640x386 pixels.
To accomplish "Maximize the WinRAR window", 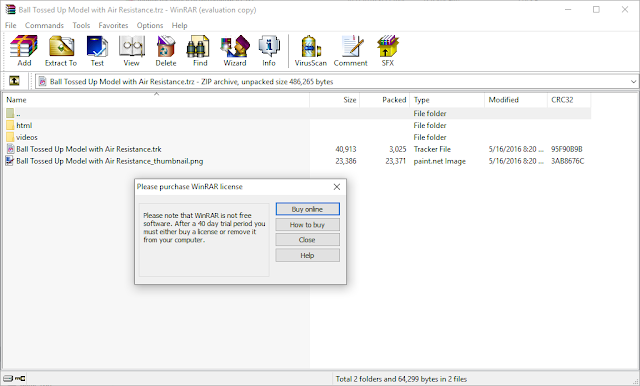I will pyautogui.click(x=596, y=9).
